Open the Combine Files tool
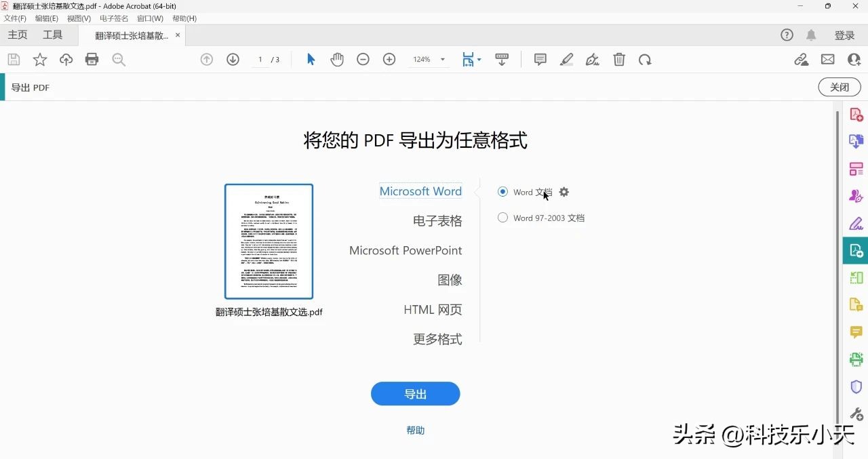Image resolution: width=868 pixels, height=459 pixels. coord(855,141)
